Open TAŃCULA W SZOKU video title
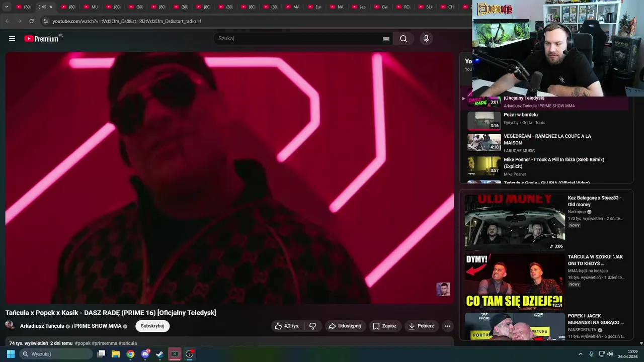This screenshot has width=644, height=362. point(595,260)
